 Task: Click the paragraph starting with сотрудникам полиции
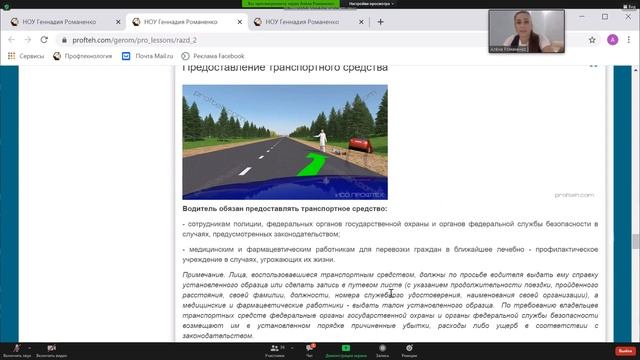(390, 229)
